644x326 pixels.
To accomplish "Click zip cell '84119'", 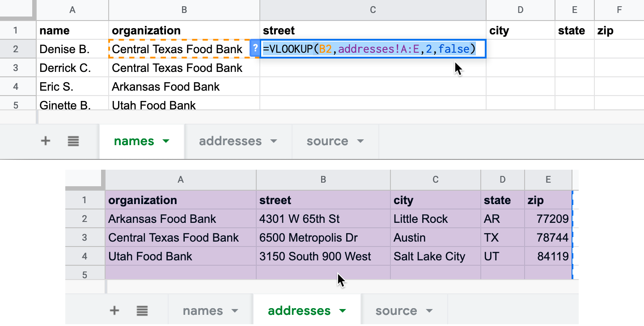I will [548, 256].
